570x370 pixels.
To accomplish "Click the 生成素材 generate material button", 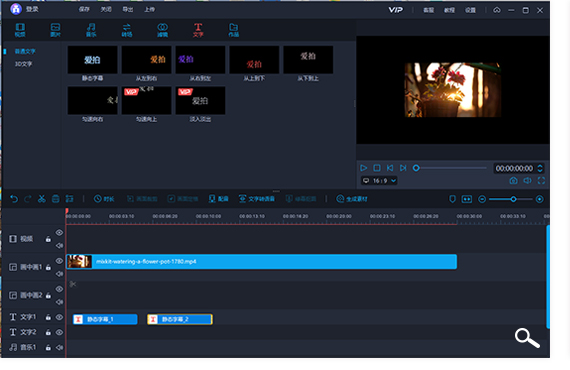I will pos(352,199).
